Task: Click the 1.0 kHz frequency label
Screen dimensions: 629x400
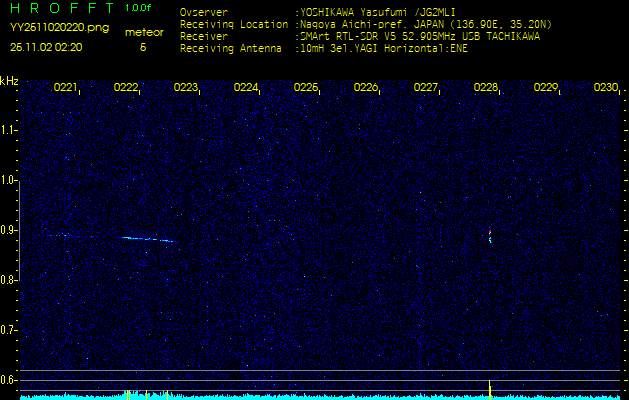Action: tap(7, 180)
